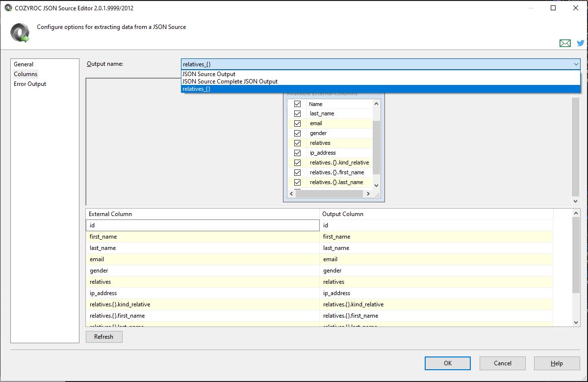The width and height of the screenshot is (588, 382).
Task: Select the gender external column cell
Action: point(203,271)
